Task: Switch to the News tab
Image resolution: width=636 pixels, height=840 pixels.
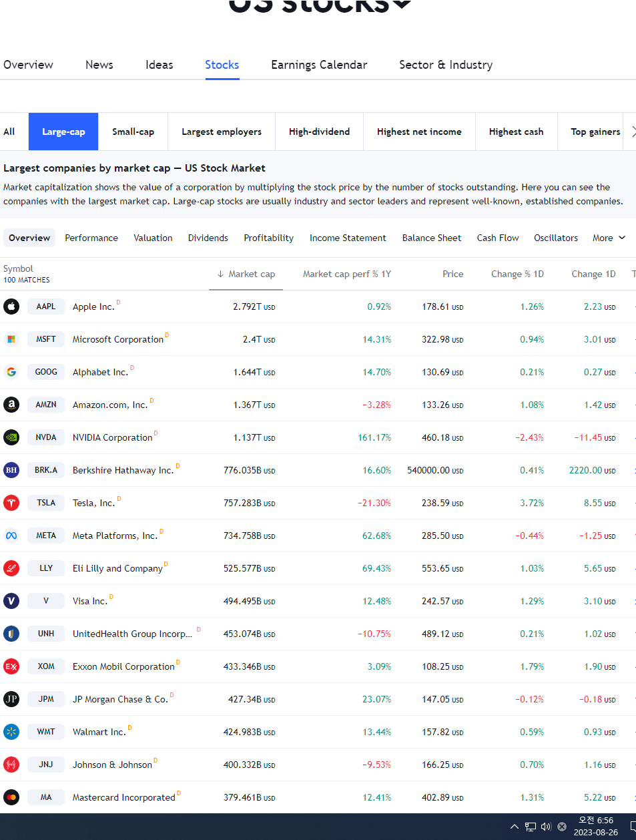Action: pyautogui.click(x=99, y=65)
